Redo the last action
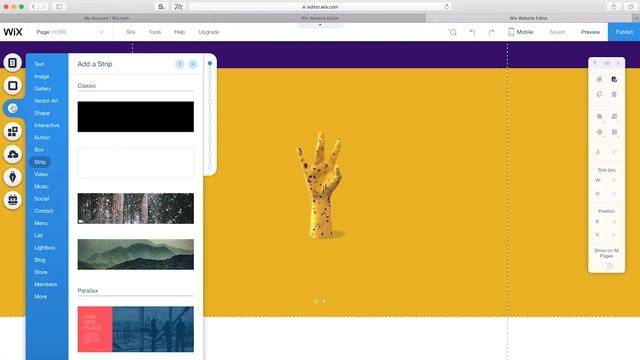Viewport: 640px width, 360px height. (x=491, y=32)
